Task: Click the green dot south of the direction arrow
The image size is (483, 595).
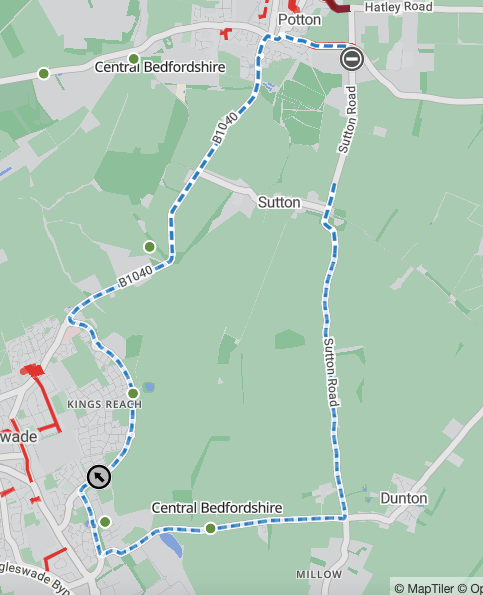Action: coord(105,522)
